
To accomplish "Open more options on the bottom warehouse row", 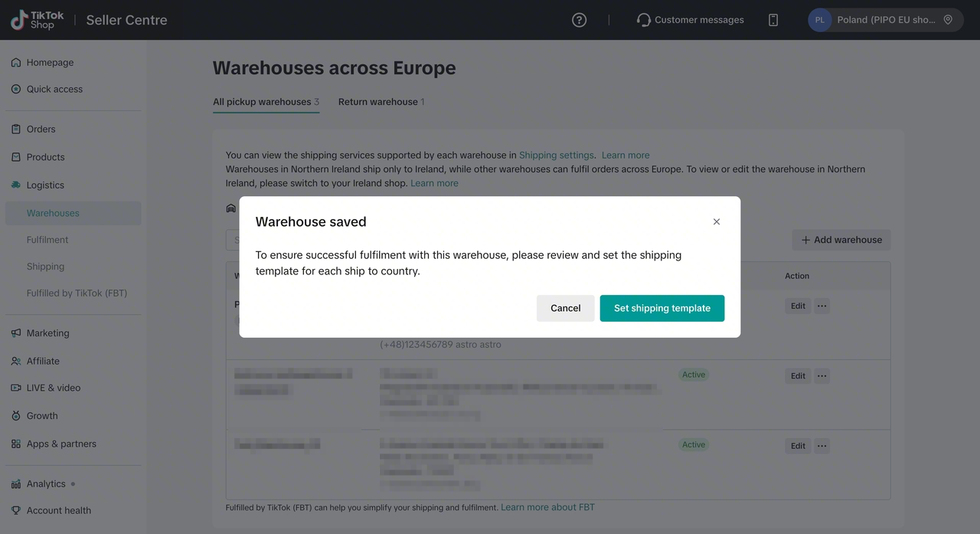I will tap(822, 446).
